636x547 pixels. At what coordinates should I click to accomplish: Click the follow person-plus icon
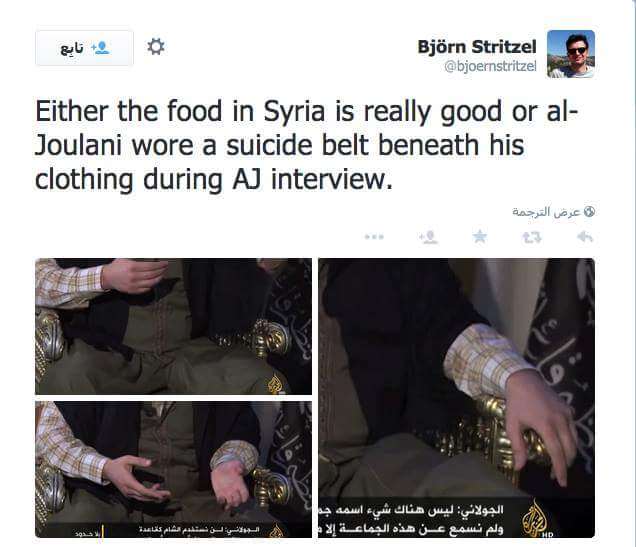click(100, 48)
